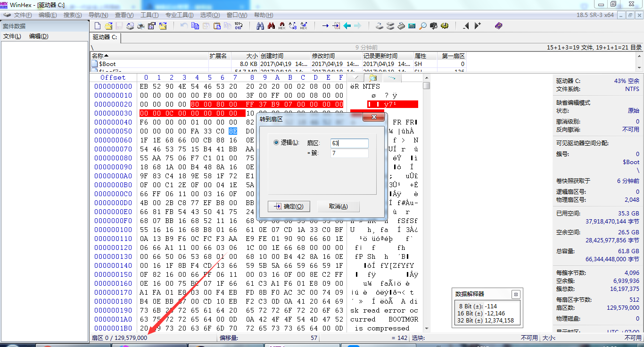Open the purple help book icon
The height and width of the screenshot is (347, 644).
(x=499, y=26)
